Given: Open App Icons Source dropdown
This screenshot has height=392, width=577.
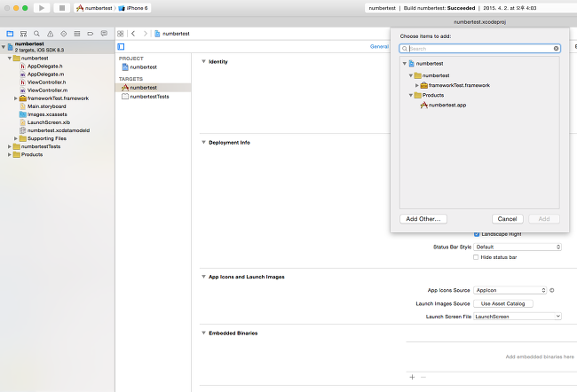Looking at the screenshot, I should [510, 290].
